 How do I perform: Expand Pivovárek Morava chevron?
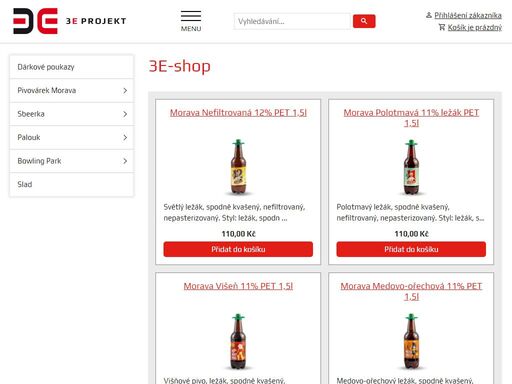point(125,90)
